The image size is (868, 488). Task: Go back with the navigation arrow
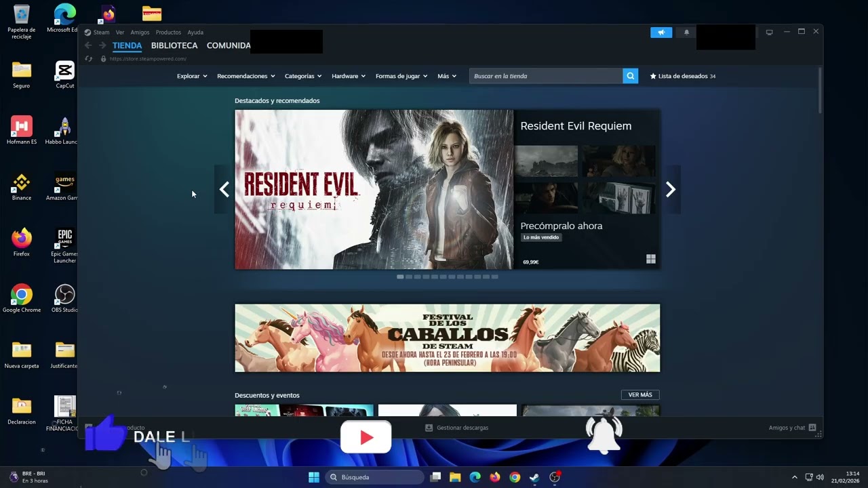pos(88,45)
